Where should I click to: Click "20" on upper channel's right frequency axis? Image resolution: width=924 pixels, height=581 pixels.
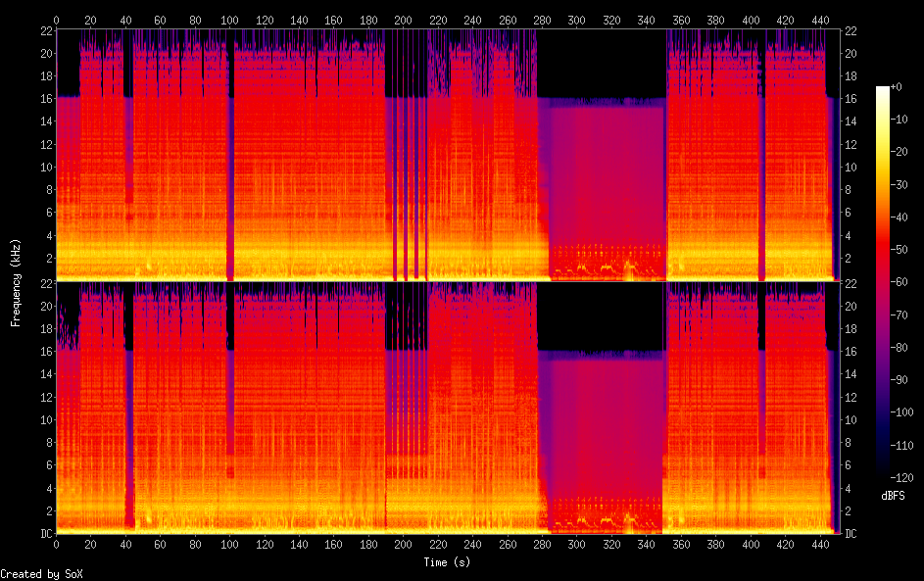[851, 53]
